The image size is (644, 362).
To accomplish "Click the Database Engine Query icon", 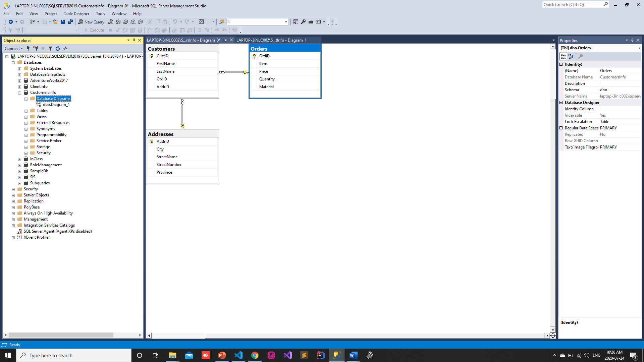I will [x=111, y=22].
